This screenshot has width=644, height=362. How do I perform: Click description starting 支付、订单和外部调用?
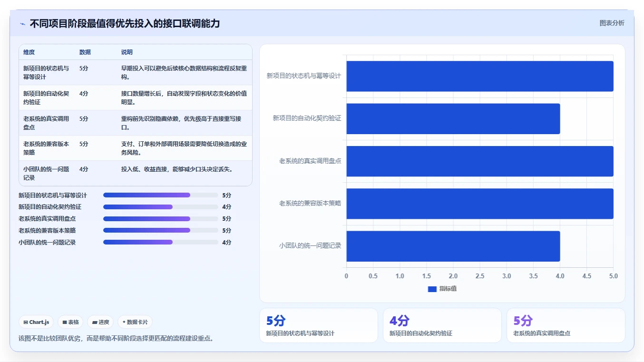coord(184,148)
